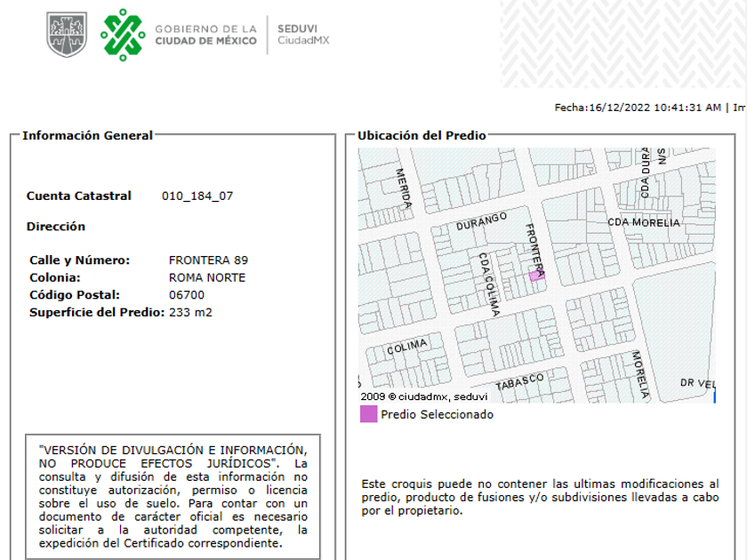Click the partially visible print link after the date
Viewport: 747px width, 560px height.
(x=739, y=108)
